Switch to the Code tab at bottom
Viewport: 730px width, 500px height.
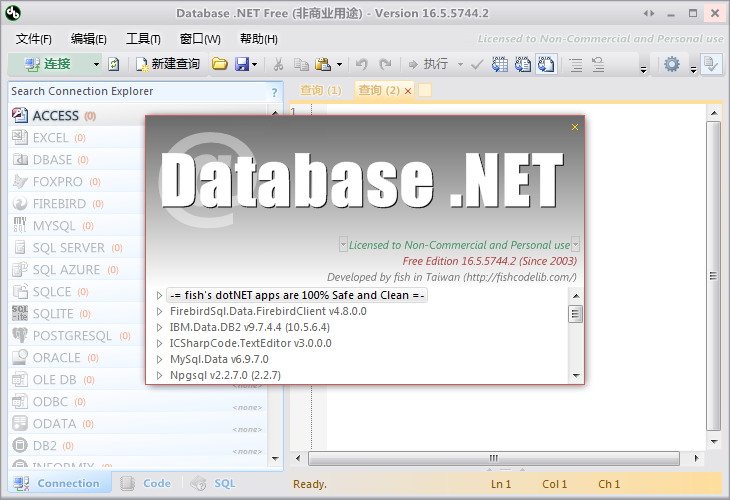[146, 484]
